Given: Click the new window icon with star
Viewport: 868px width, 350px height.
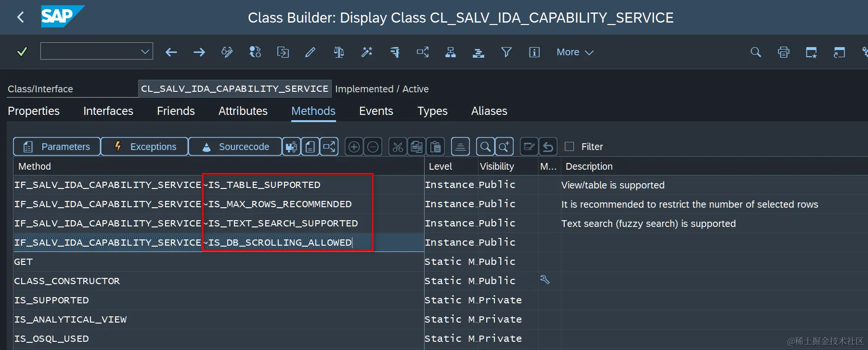Looking at the screenshot, I should coord(812,52).
